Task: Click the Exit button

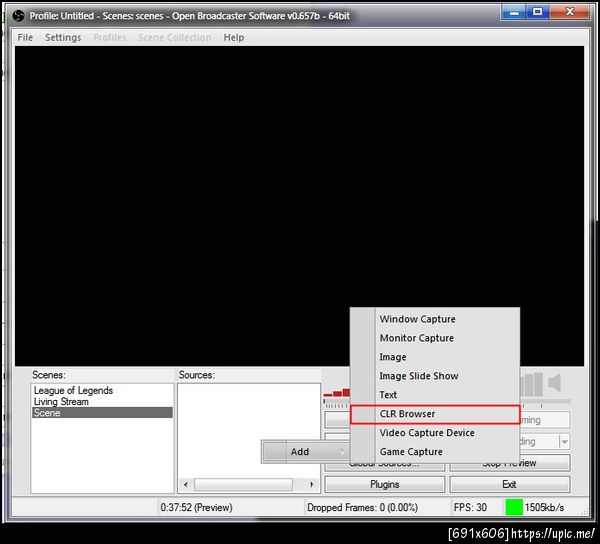Action: (509, 485)
